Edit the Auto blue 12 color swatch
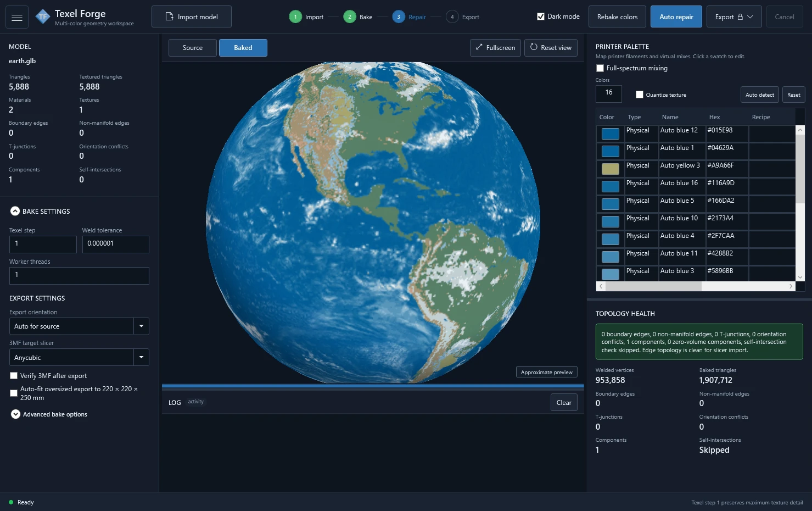The height and width of the screenshot is (511, 812). point(611,134)
